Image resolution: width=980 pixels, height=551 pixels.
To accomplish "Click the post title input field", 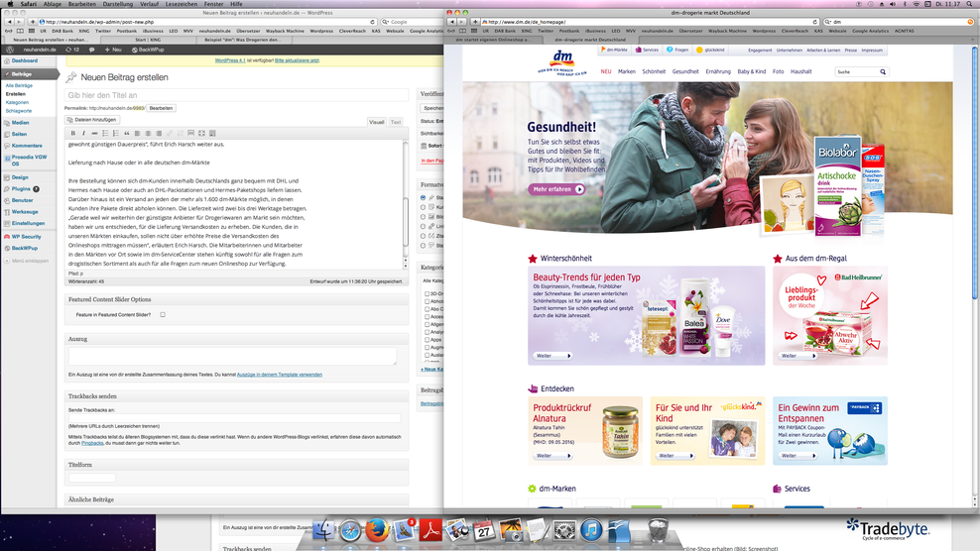I will [x=236, y=95].
